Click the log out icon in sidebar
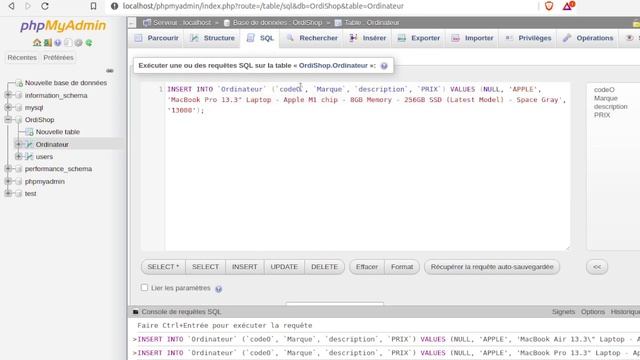 [x=48, y=42]
